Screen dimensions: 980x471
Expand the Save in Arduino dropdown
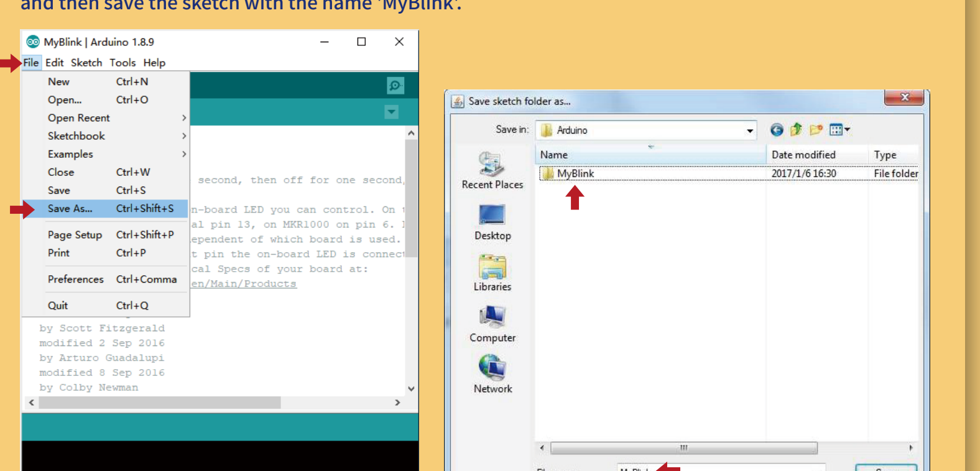click(x=750, y=130)
